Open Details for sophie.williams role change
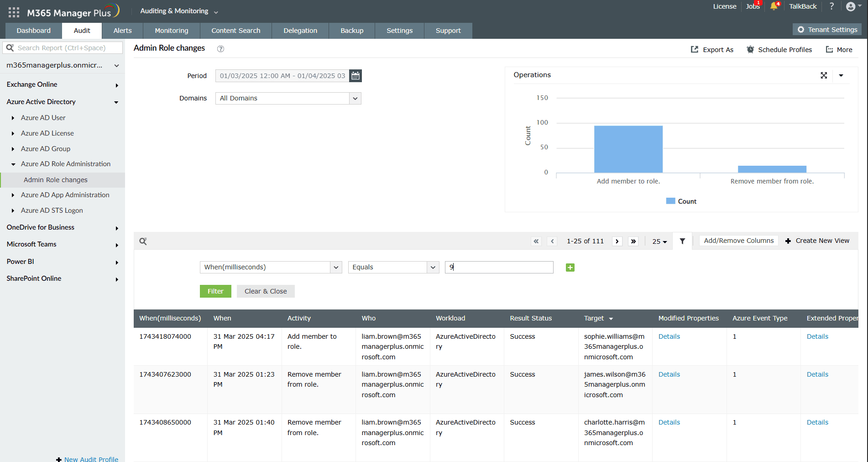Viewport: 868px width, 462px height. tap(669, 336)
